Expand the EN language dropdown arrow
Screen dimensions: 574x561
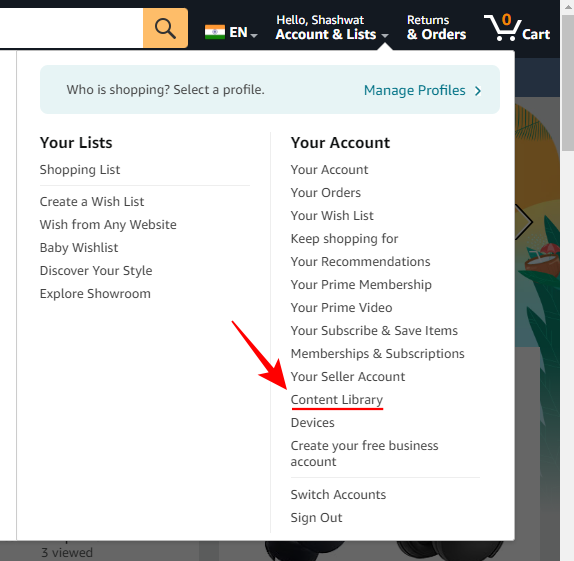(254, 35)
